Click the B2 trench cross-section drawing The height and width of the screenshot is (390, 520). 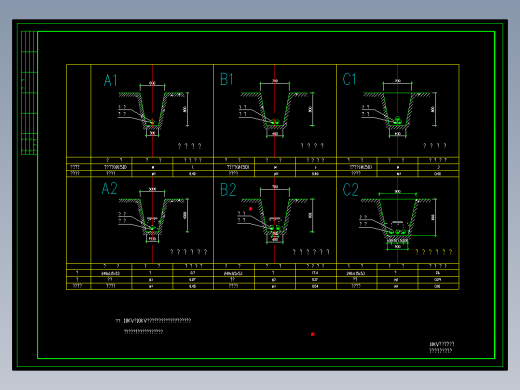[x=275, y=216]
